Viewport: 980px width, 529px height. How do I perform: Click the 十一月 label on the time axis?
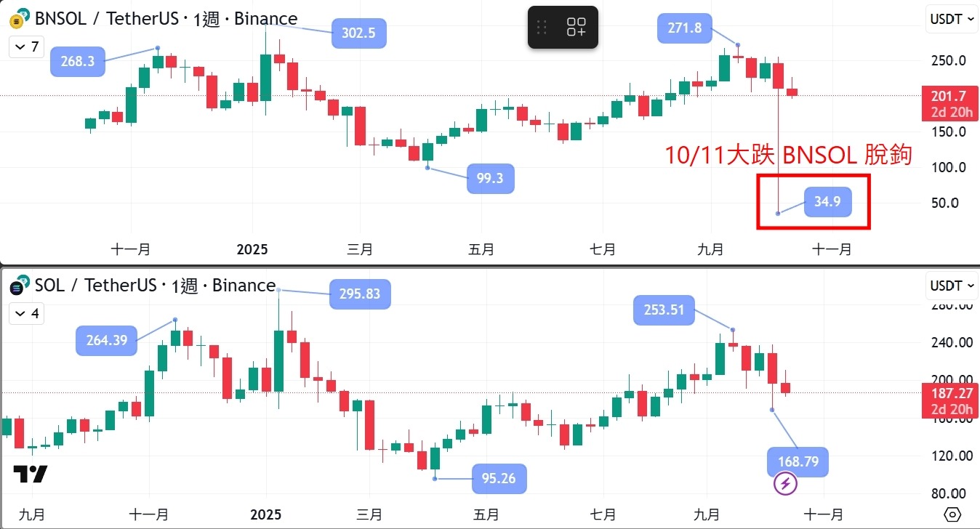(832, 249)
